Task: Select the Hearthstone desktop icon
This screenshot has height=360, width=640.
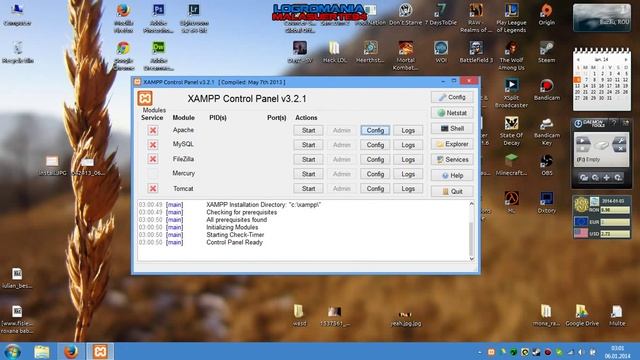Action: click(370, 52)
